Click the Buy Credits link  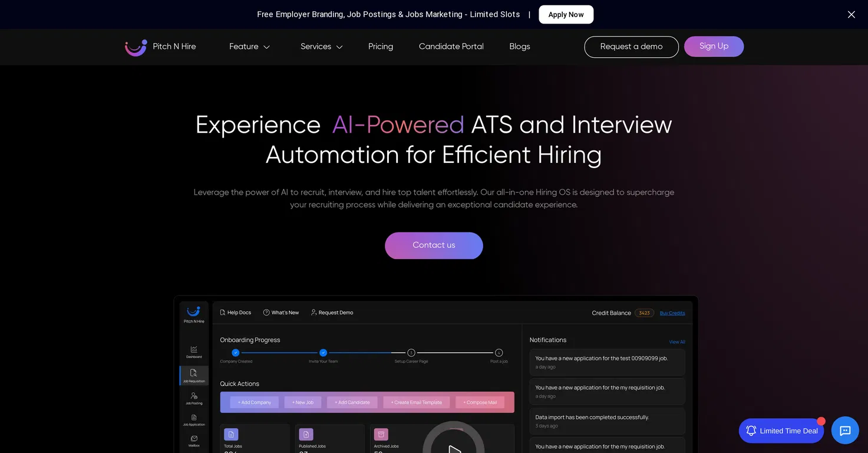(672, 313)
